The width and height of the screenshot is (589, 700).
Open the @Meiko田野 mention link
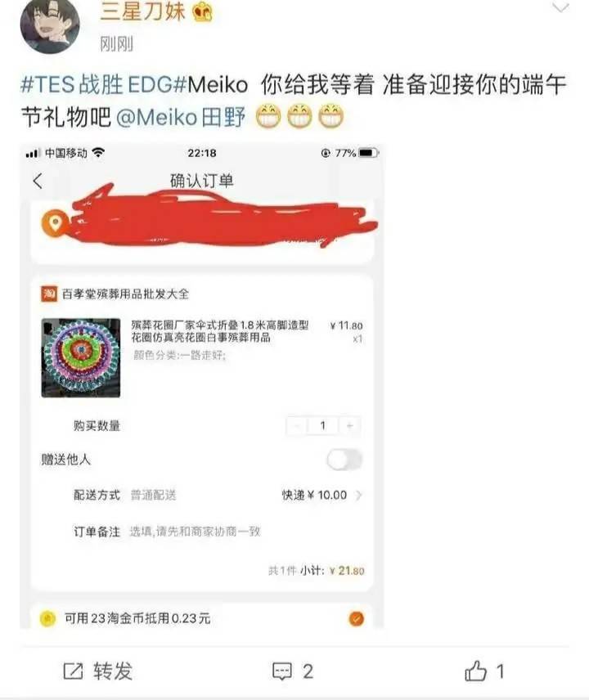[181, 118]
